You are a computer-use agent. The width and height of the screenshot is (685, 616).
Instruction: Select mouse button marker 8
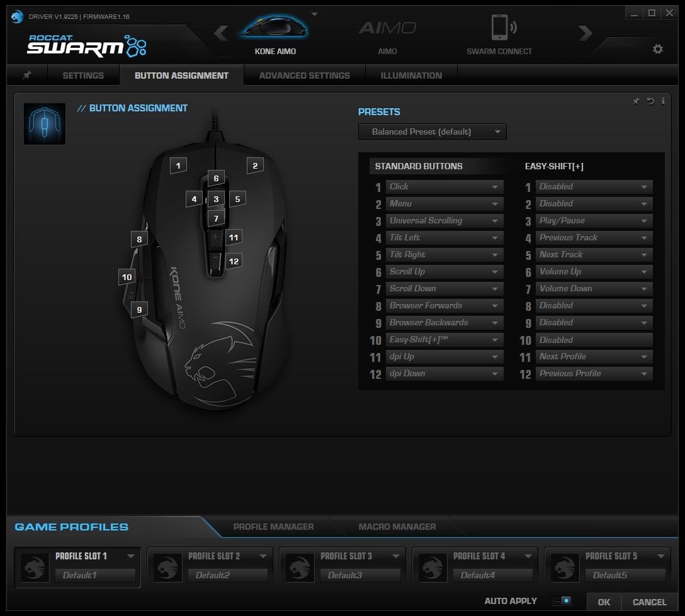[x=139, y=239]
